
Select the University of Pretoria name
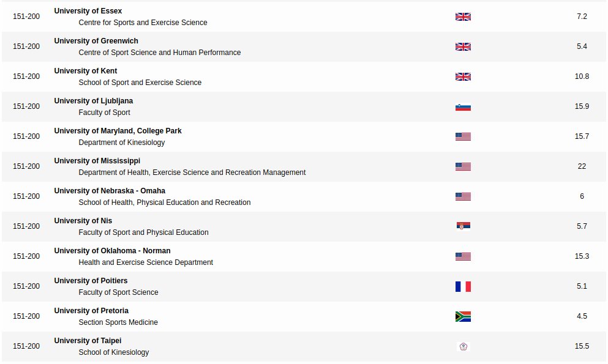pyautogui.click(x=91, y=311)
